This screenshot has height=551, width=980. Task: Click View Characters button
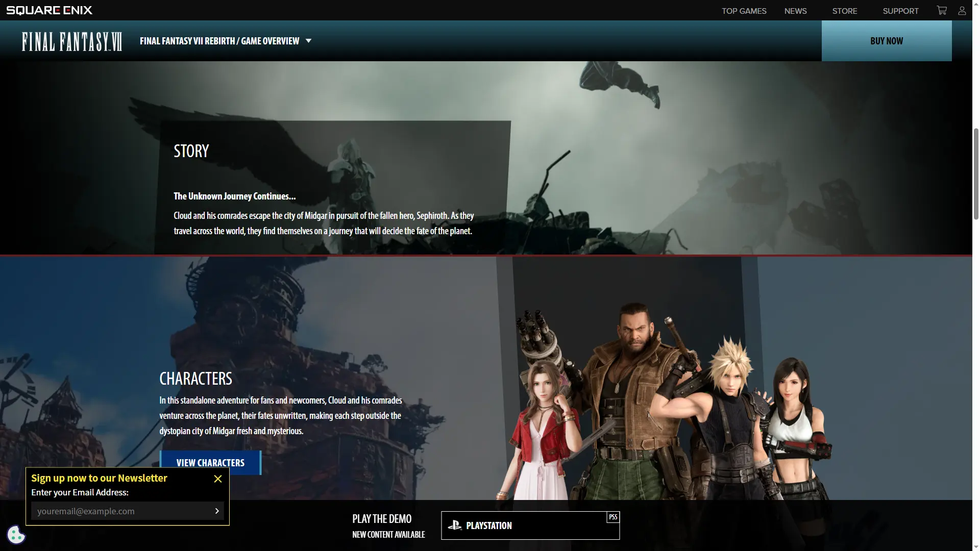[210, 463]
